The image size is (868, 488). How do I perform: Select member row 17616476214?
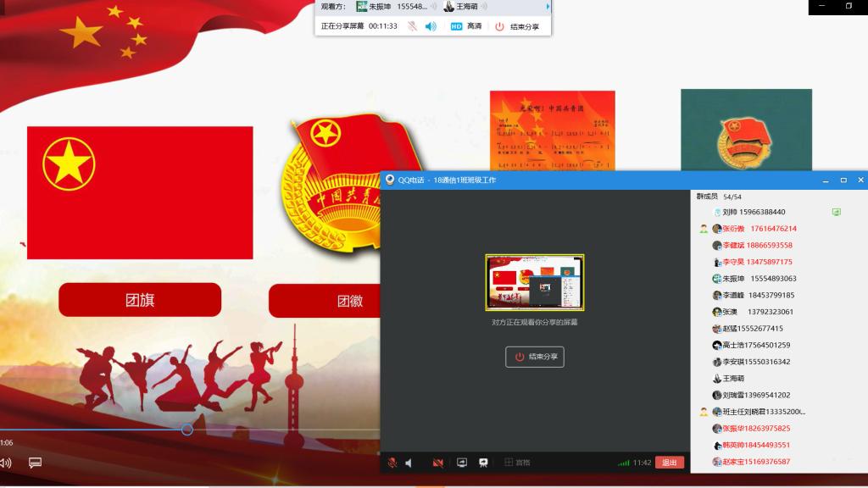click(779, 229)
